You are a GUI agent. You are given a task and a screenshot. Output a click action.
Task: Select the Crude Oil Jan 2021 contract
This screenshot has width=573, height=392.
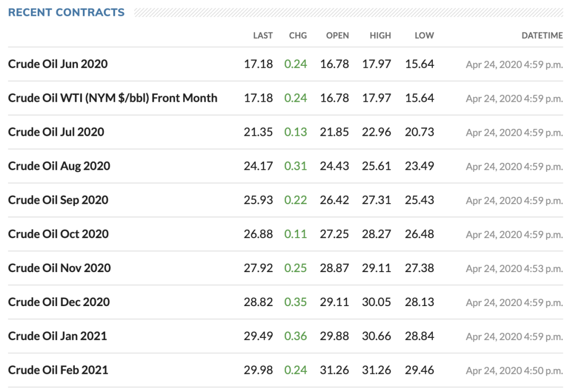click(57, 336)
